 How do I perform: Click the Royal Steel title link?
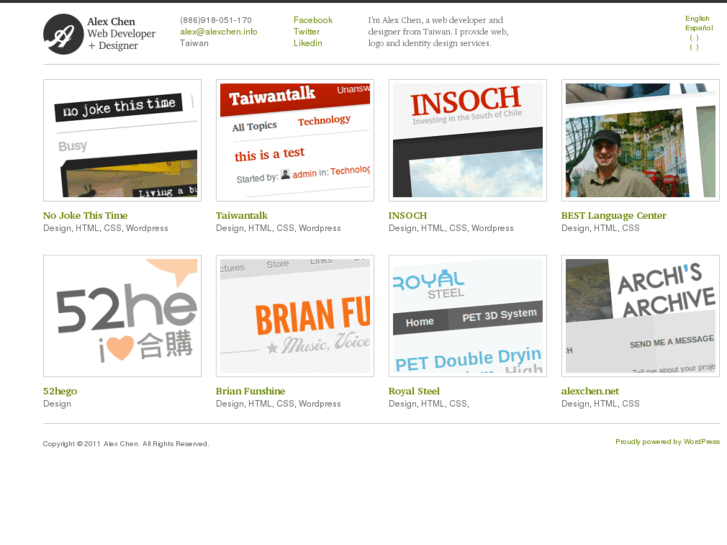click(414, 391)
